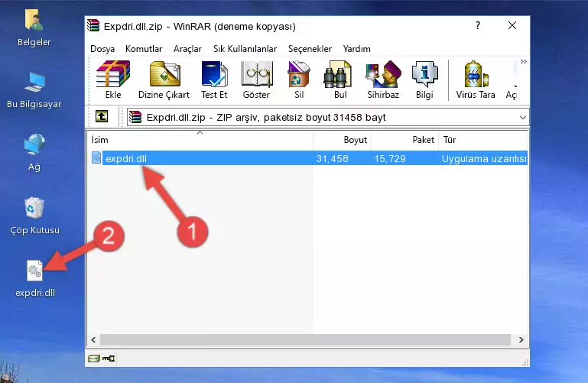
Task: Open the Araçlar menu
Action: point(187,49)
